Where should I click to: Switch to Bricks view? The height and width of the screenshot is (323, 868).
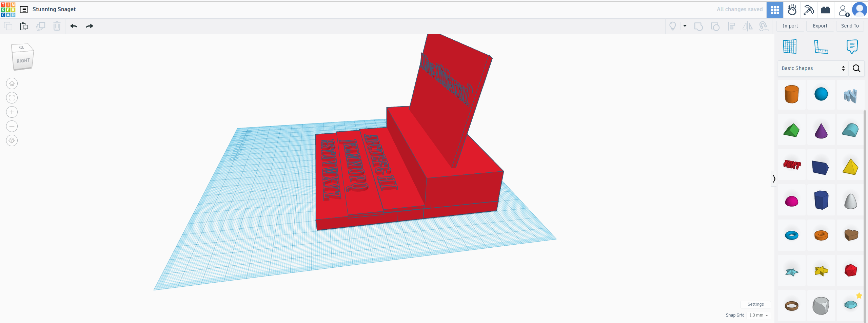[826, 10]
